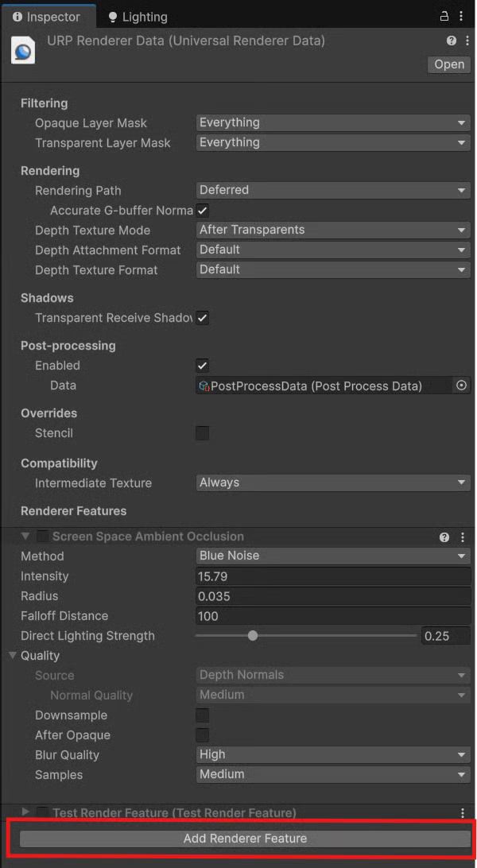Image resolution: width=477 pixels, height=868 pixels.
Task: Click the PostProcessData object picker icon
Action: click(461, 386)
